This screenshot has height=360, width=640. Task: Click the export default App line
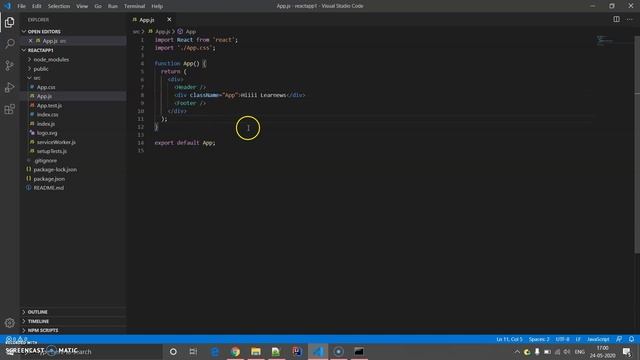coord(185,143)
